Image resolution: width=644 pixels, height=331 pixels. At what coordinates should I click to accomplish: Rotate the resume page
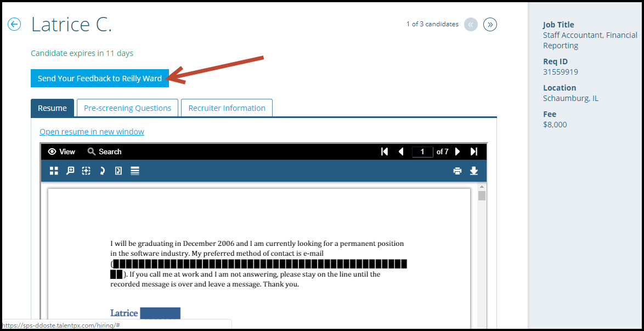[102, 171]
